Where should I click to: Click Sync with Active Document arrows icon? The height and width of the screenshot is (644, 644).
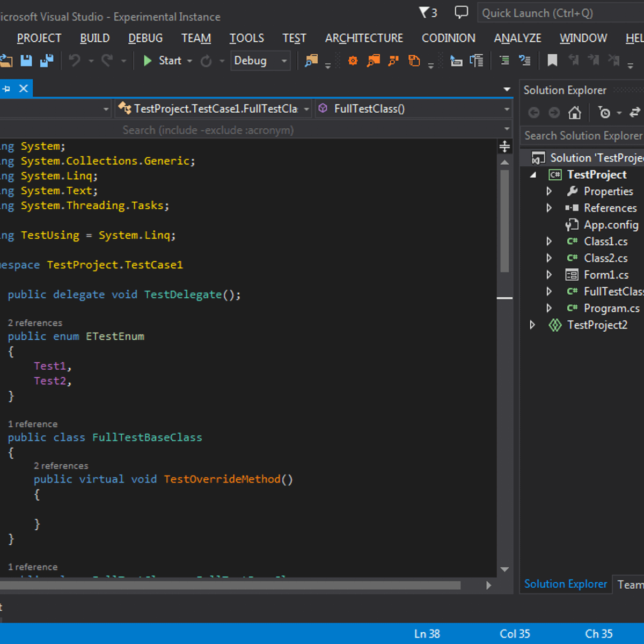(x=635, y=113)
